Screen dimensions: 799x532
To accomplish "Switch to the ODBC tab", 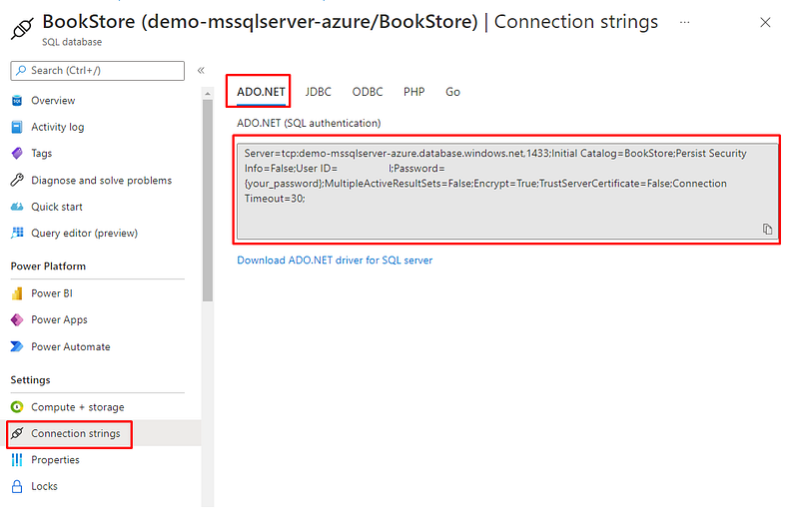I will (368, 92).
